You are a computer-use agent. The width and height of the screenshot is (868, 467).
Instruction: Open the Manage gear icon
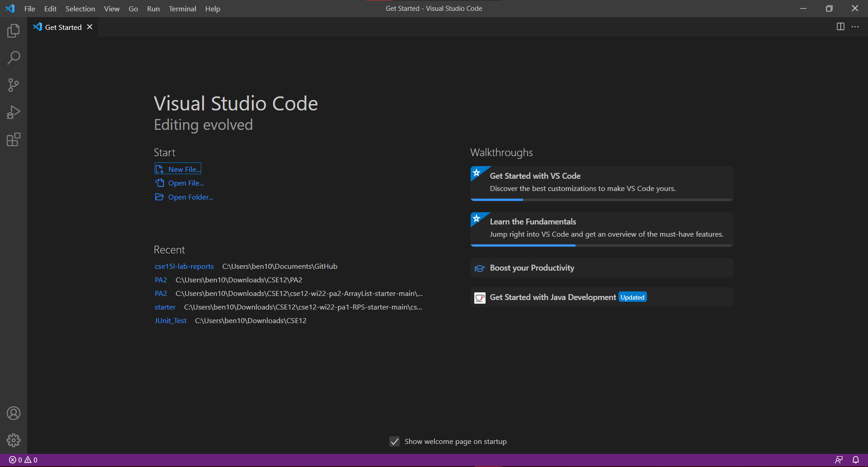point(14,440)
